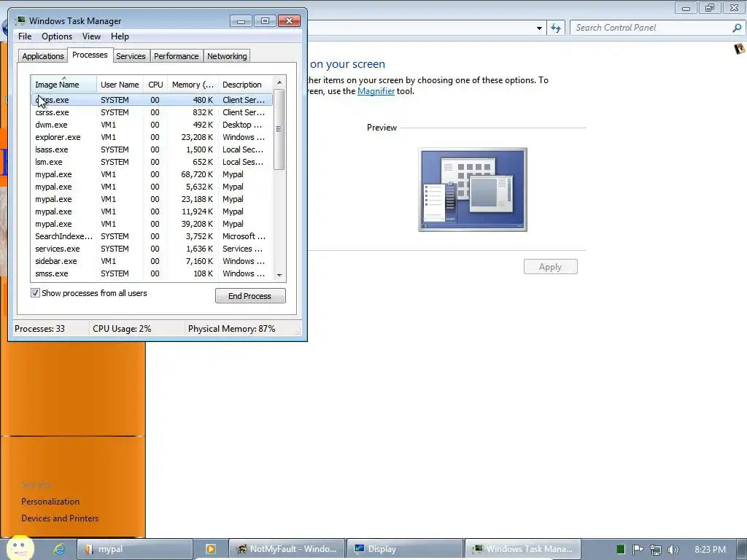Open Internet Explorer from the taskbar
Viewport: 747px width, 560px height.
tap(59, 549)
